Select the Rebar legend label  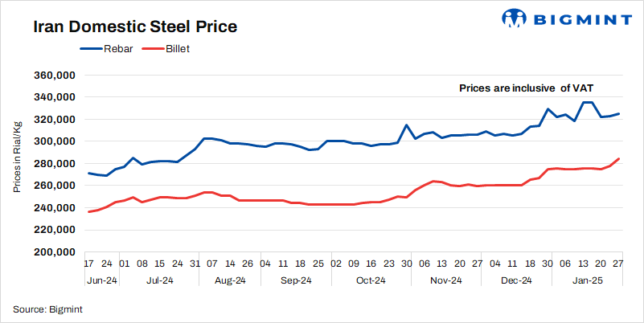coord(118,49)
